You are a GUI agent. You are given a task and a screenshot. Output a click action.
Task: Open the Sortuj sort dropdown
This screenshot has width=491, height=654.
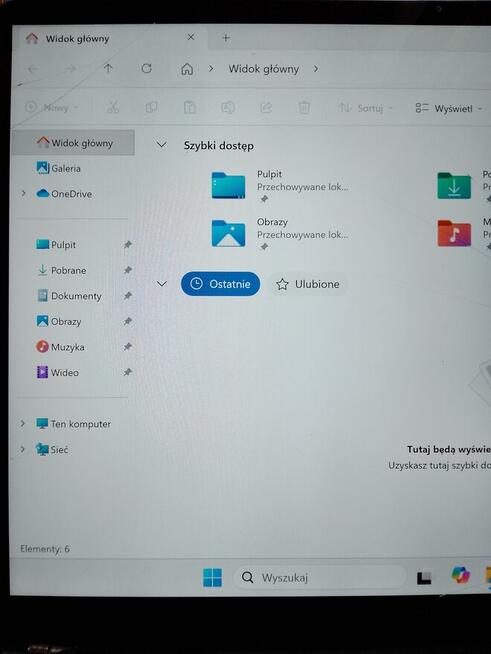(366, 108)
